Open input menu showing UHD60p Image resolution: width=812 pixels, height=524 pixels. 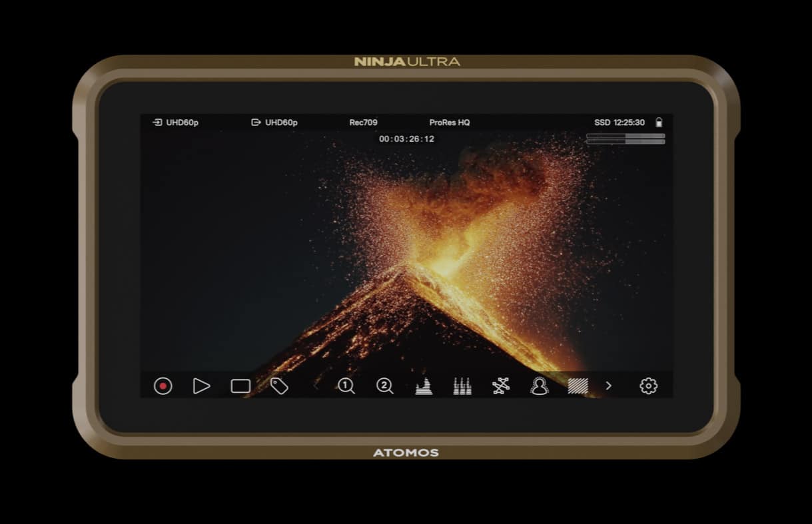point(176,123)
